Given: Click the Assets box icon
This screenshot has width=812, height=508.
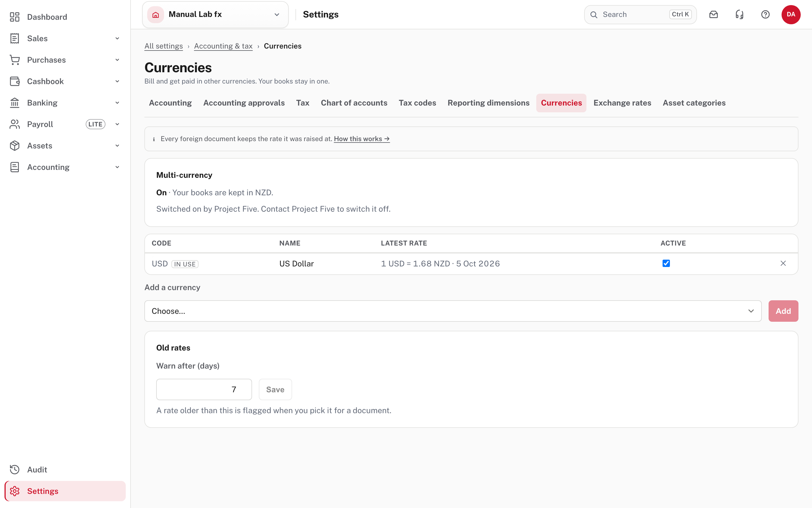Looking at the screenshot, I should click(14, 146).
